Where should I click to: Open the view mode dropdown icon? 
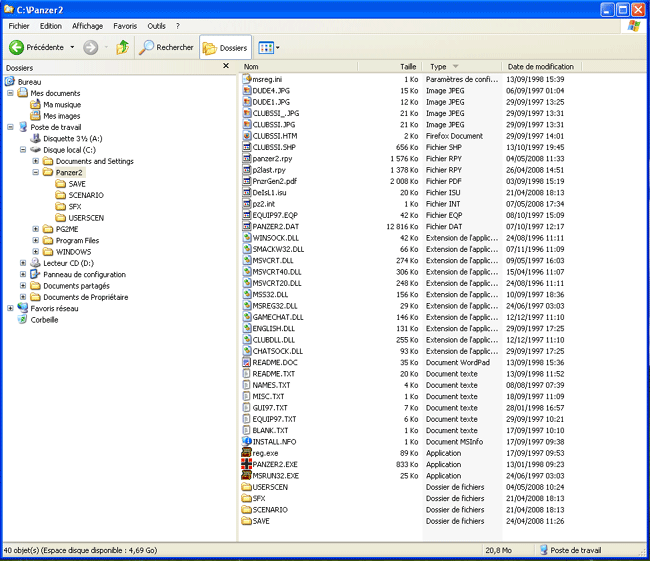click(x=269, y=48)
